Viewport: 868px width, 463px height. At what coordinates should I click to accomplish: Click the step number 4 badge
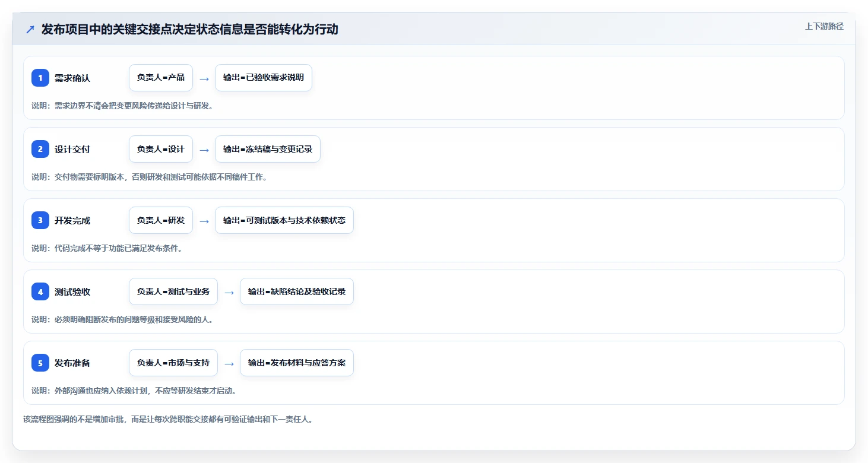tap(40, 291)
